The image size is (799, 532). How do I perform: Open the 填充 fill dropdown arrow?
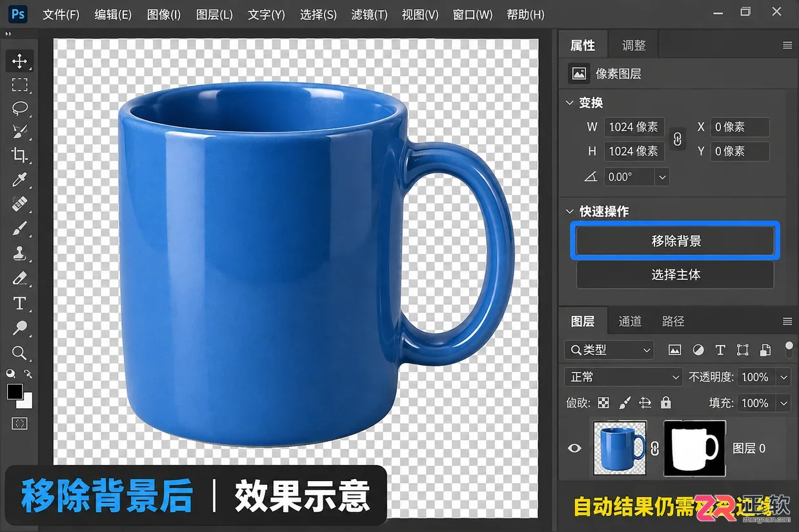coord(784,403)
